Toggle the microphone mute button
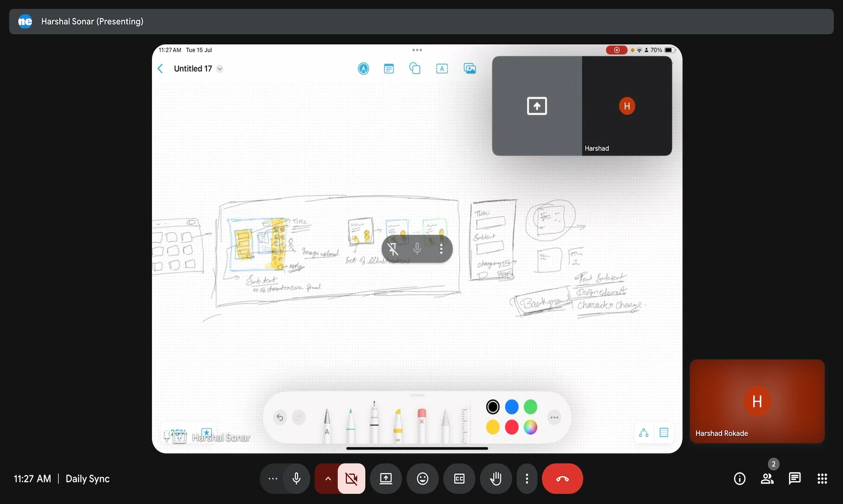This screenshot has width=843, height=504. click(x=296, y=479)
